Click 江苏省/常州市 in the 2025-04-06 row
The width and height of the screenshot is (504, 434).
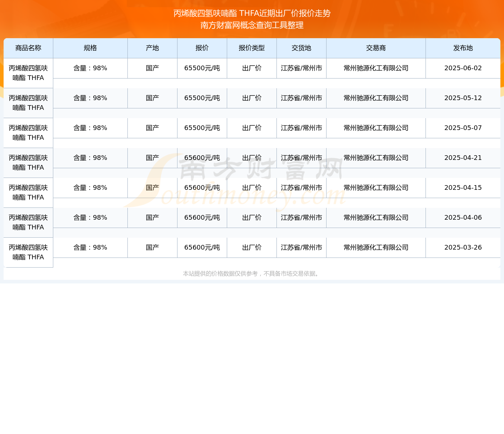pyautogui.click(x=301, y=218)
